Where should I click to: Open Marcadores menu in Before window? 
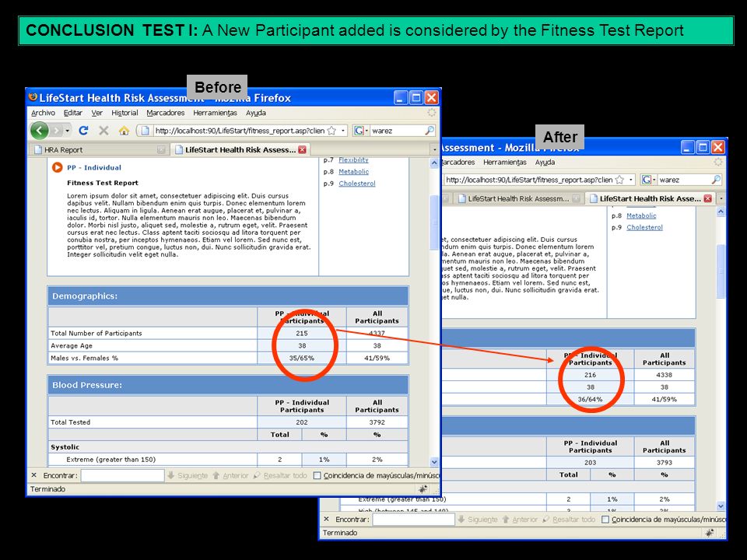tap(165, 113)
